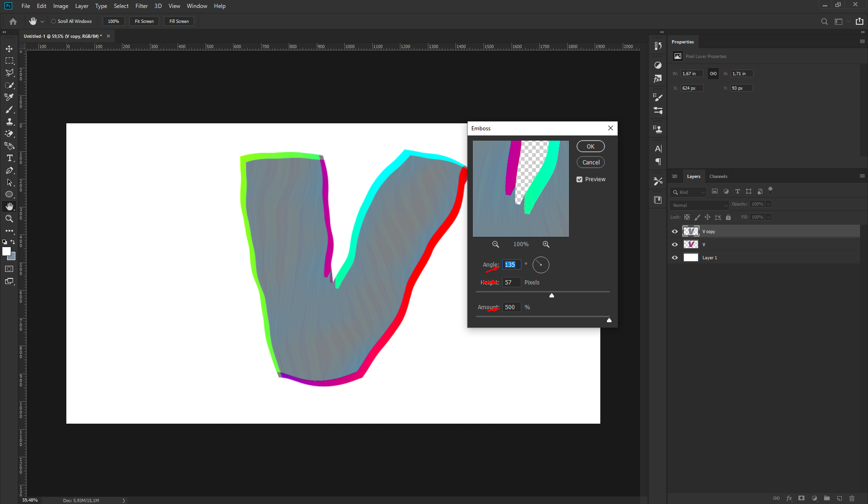Image resolution: width=868 pixels, height=504 pixels.
Task: Zoom out the Emboss preview
Action: [496, 244]
